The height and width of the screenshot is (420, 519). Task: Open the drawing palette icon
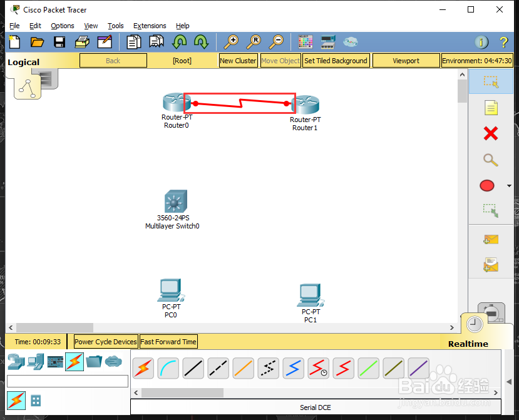[x=305, y=42]
